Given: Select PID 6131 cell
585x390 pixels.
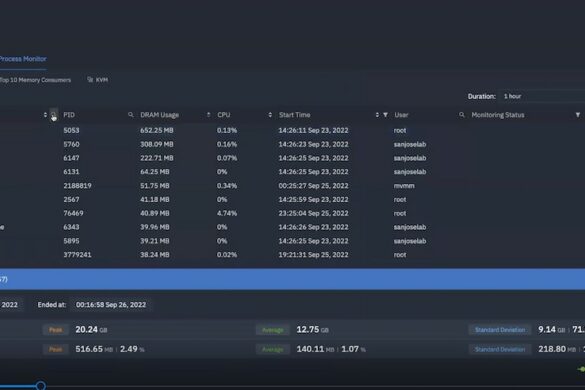Looking at the screenshot, I should (71, 172).
